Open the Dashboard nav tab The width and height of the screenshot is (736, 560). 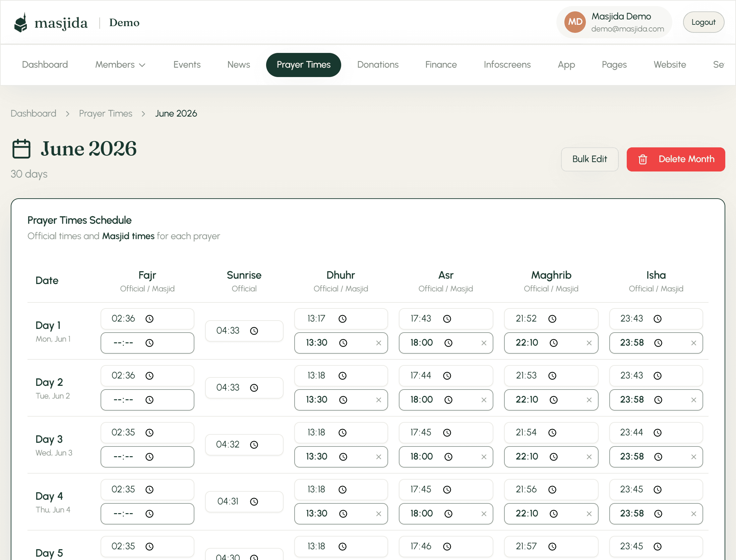coord(45,65)
